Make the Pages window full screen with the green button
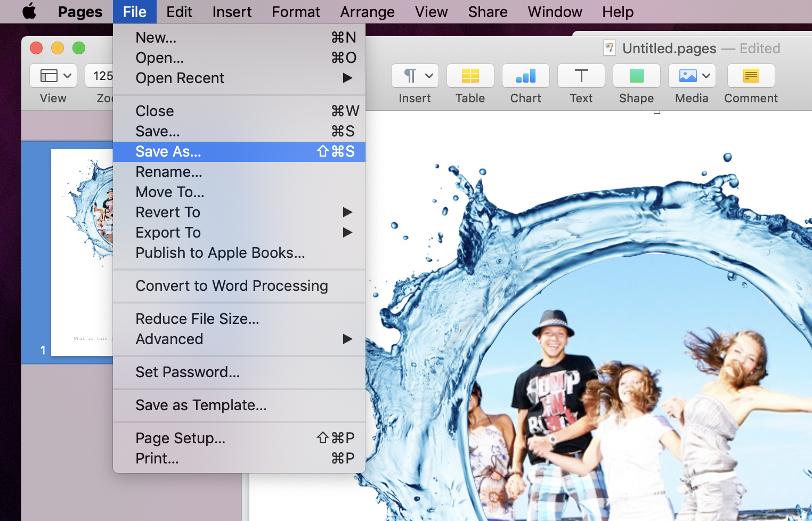The height and width of the screenshot is (521, 812). pyautogui.click(x=79, y=48)
